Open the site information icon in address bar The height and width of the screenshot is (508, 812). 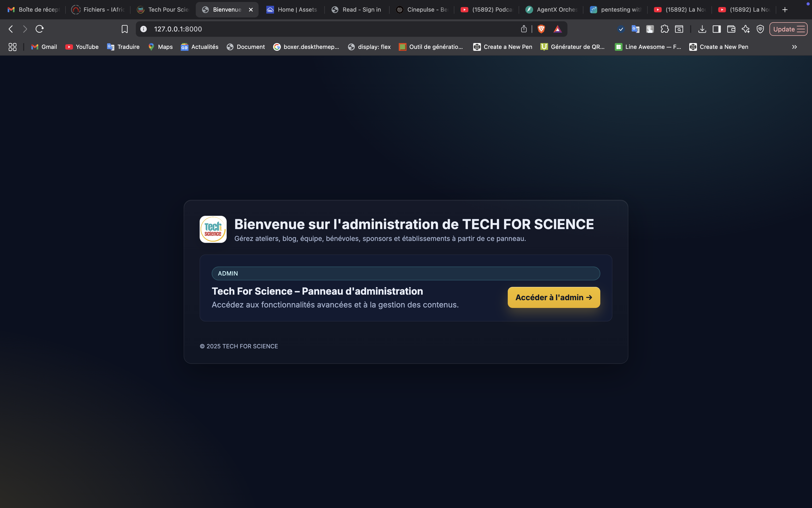(x=143, y=29)
